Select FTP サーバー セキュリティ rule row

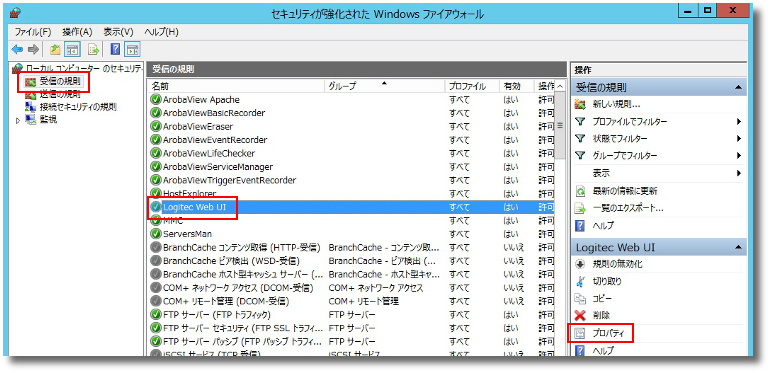point(351,328)
